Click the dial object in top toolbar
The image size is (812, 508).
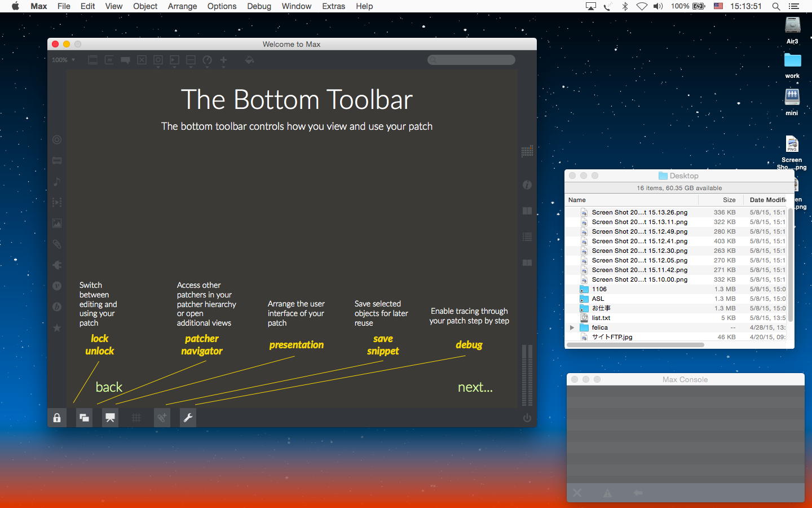pyautogui.click(x=207, y=60)
